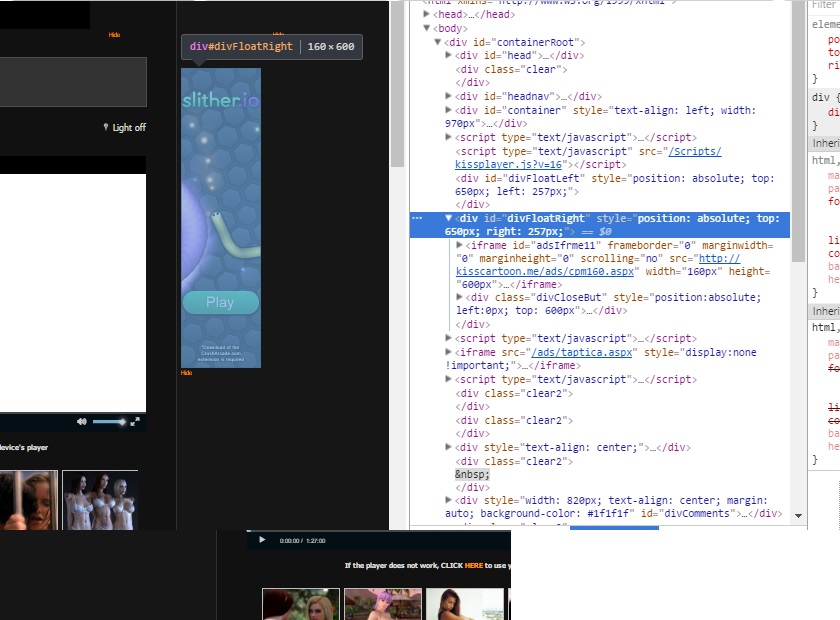The image size is (840, 620).
Task: Click the div class="clear" element row
Action: 511,69
